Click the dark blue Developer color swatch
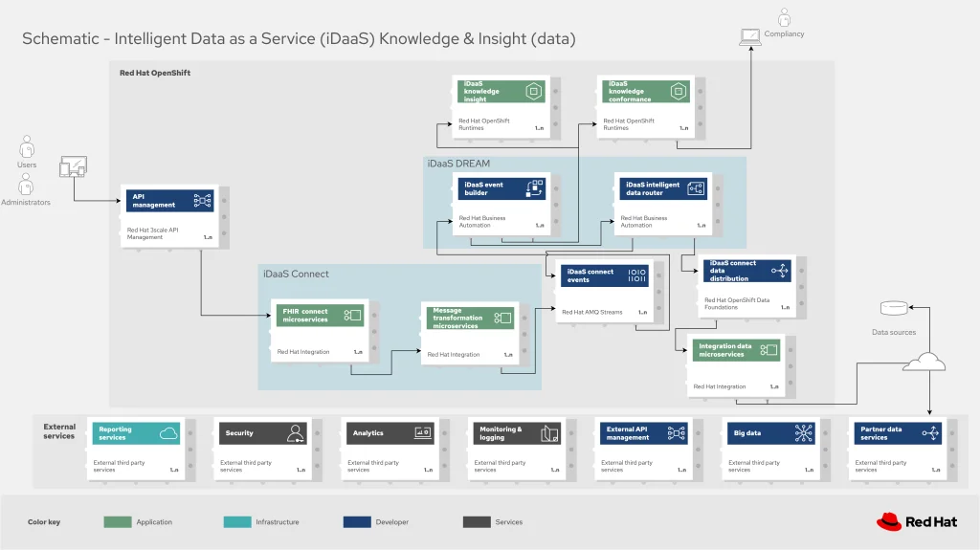Viewport: 980px width, 550px height. (x=357, y=521)
